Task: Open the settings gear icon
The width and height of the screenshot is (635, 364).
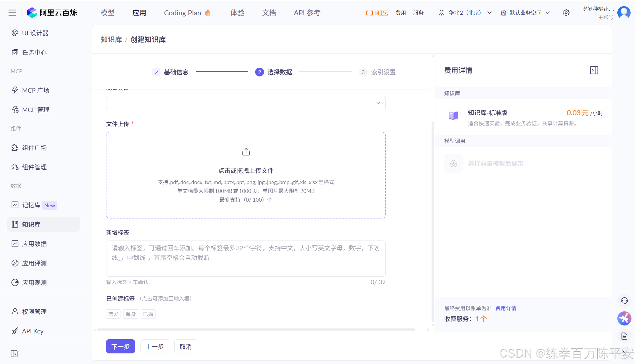Action: point(566,13)
